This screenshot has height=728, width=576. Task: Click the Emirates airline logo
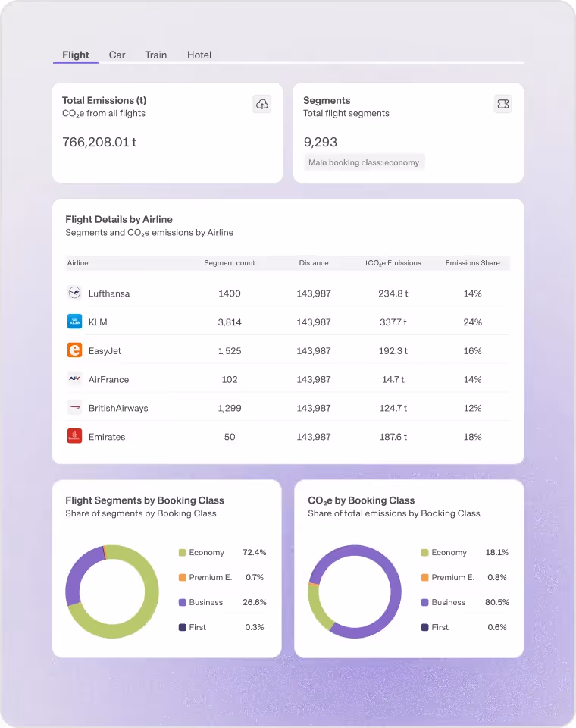pos(75,437)
